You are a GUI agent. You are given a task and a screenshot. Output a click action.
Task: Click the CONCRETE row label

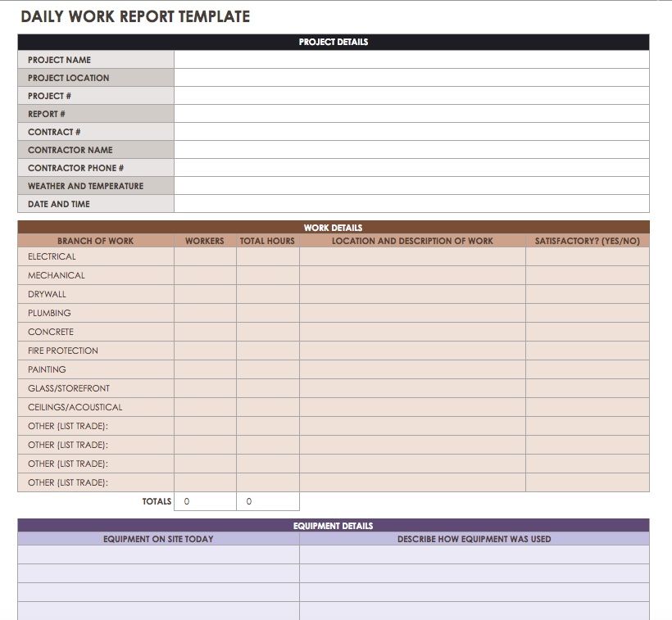tap(51, 332)
